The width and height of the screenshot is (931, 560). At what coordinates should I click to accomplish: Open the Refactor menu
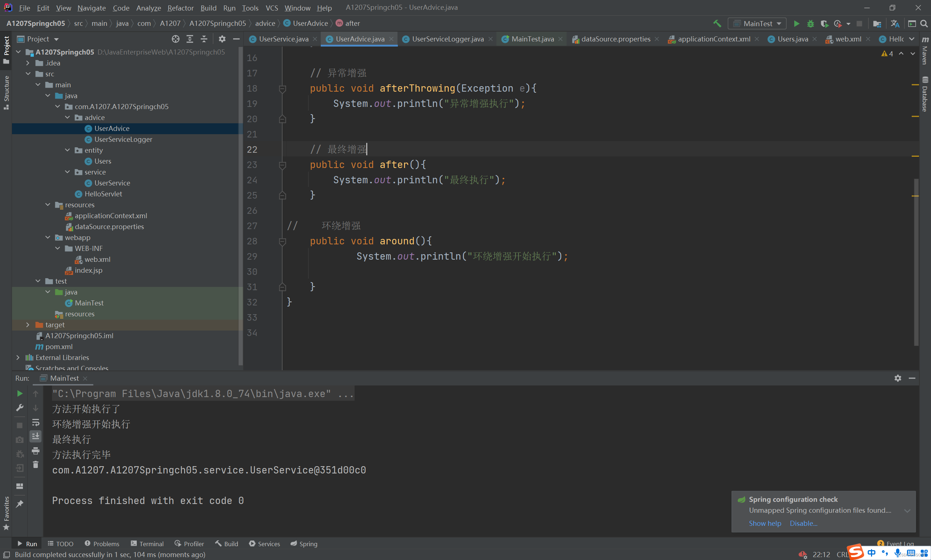click(x=180, y=8)
